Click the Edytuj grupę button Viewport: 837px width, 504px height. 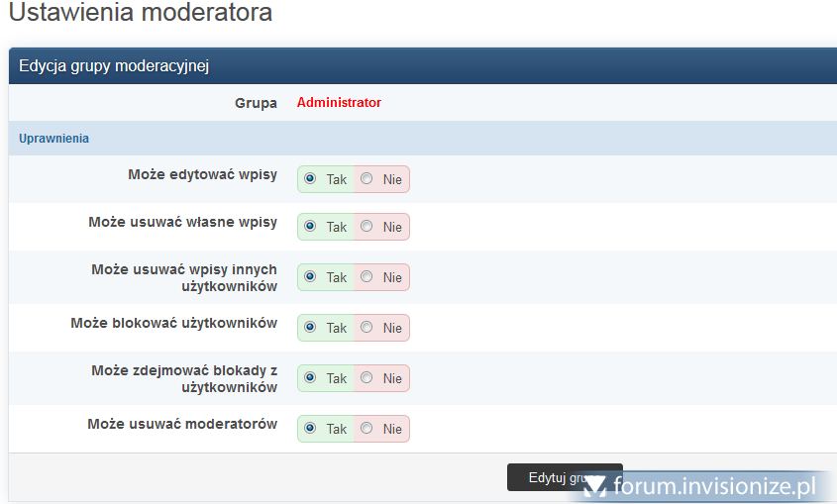(x=545, y=476)
